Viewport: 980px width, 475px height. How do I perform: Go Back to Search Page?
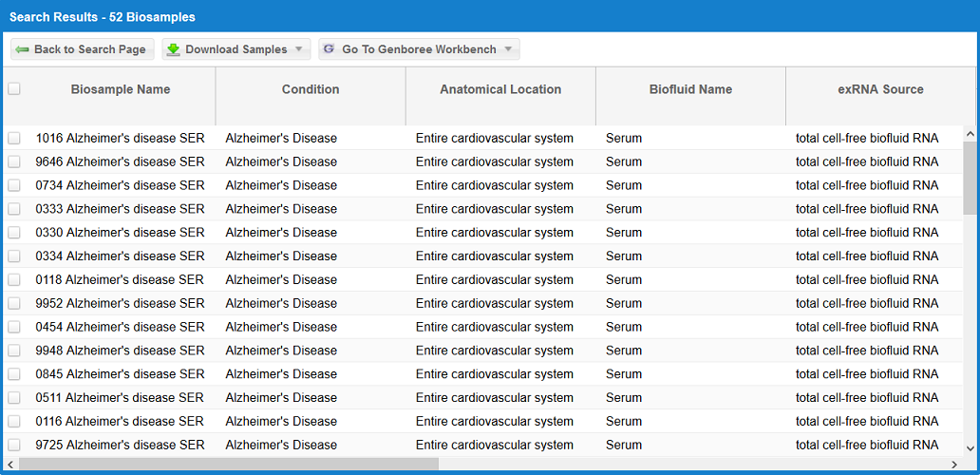pos(83,49)
